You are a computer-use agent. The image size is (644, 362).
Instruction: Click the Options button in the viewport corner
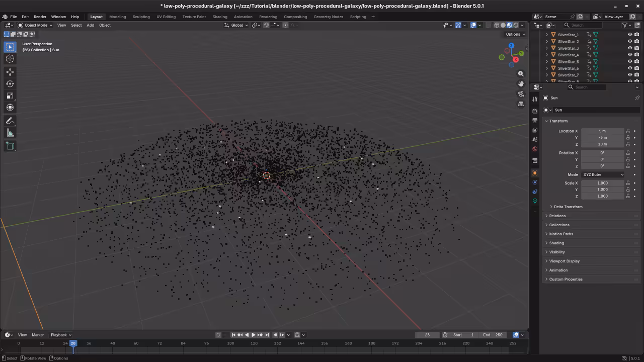pyautogui.click(x=514, y=34)
